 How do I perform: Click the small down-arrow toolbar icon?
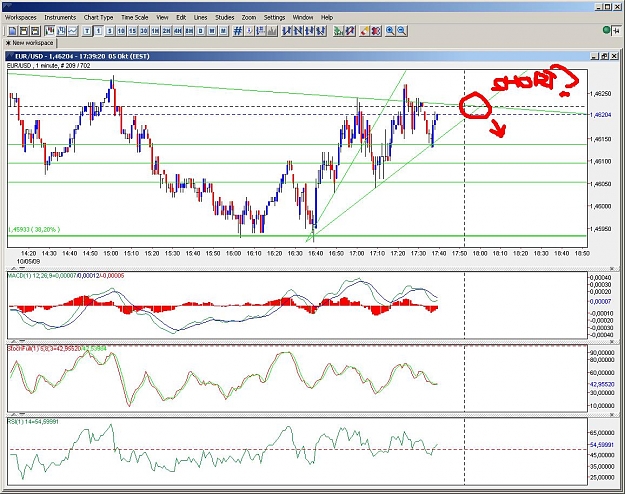pyautogui.click(x=249, y=31)
